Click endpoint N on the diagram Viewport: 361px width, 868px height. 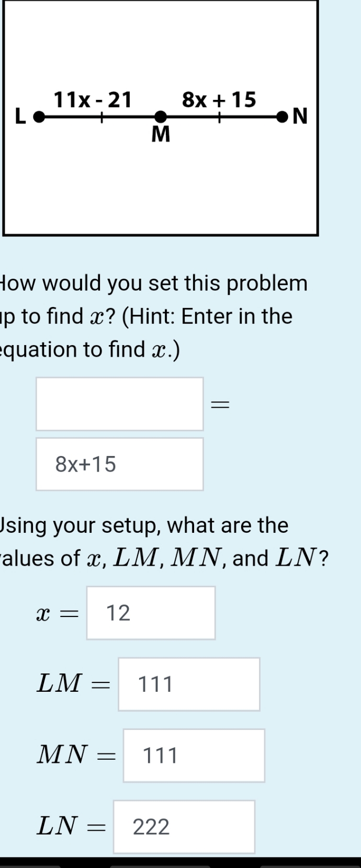(x=283, y=116)
